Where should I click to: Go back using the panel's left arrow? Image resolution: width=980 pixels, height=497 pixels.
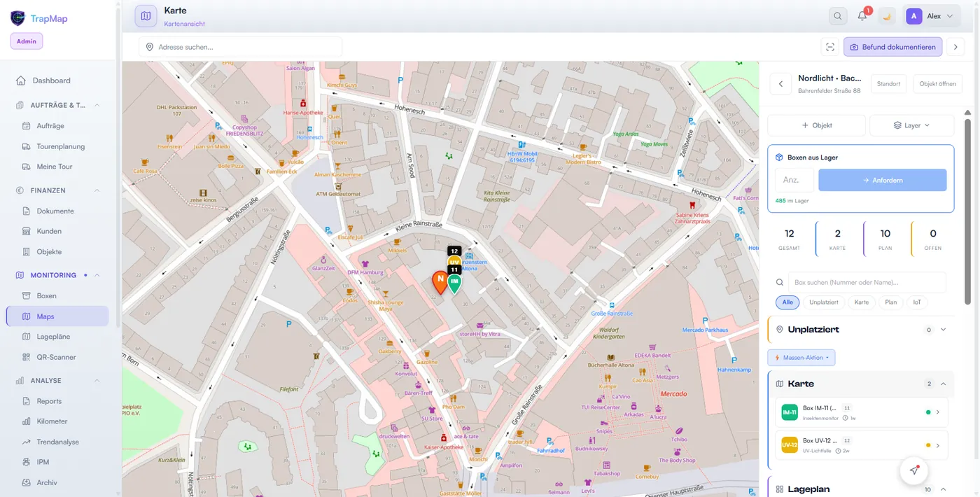[x=780, y=84]
